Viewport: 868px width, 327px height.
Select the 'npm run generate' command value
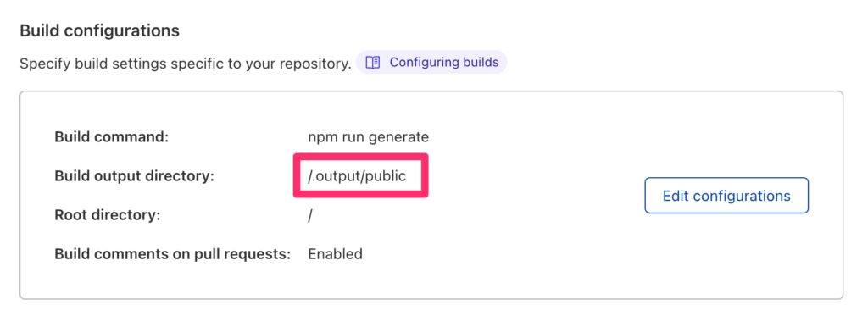tap(368, 136)
